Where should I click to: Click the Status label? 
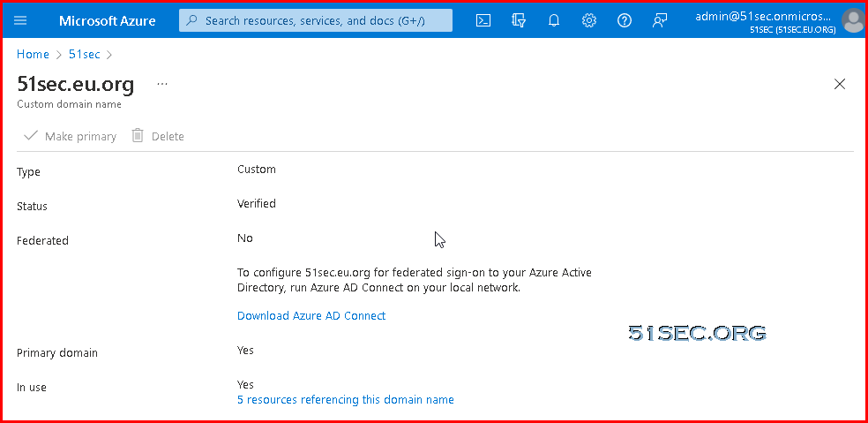32,207
